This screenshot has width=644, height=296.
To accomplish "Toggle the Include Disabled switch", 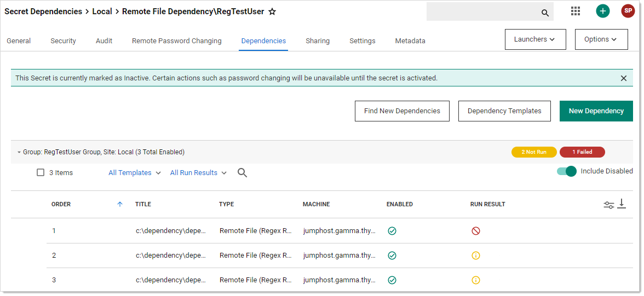I will point(567,171).
